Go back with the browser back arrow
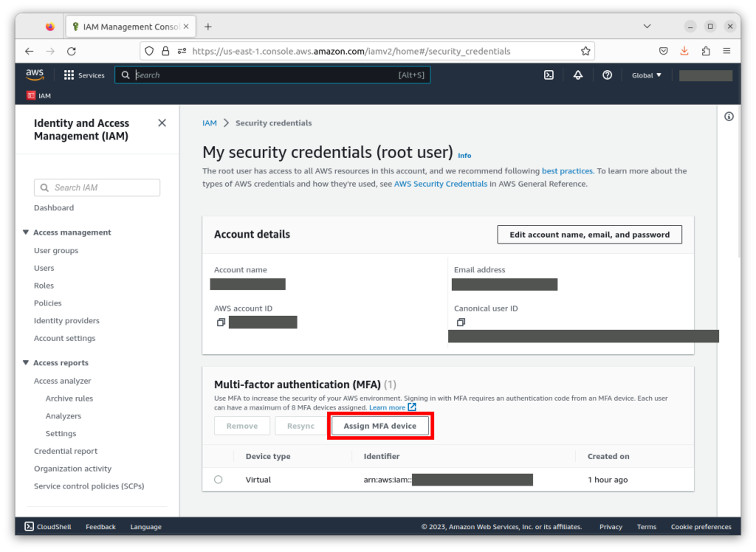The image size is (756, 552). click(x=30, y=51)
